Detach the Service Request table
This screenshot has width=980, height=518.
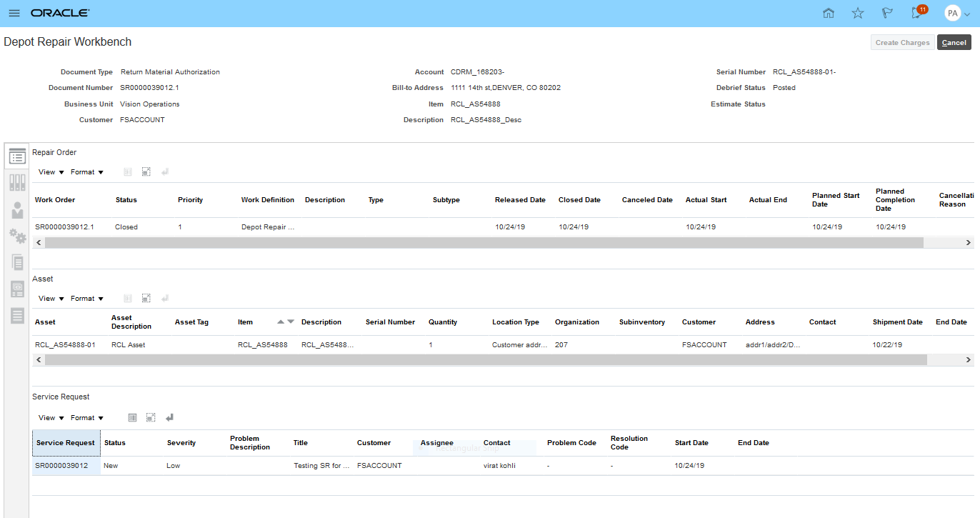point(151,418)
